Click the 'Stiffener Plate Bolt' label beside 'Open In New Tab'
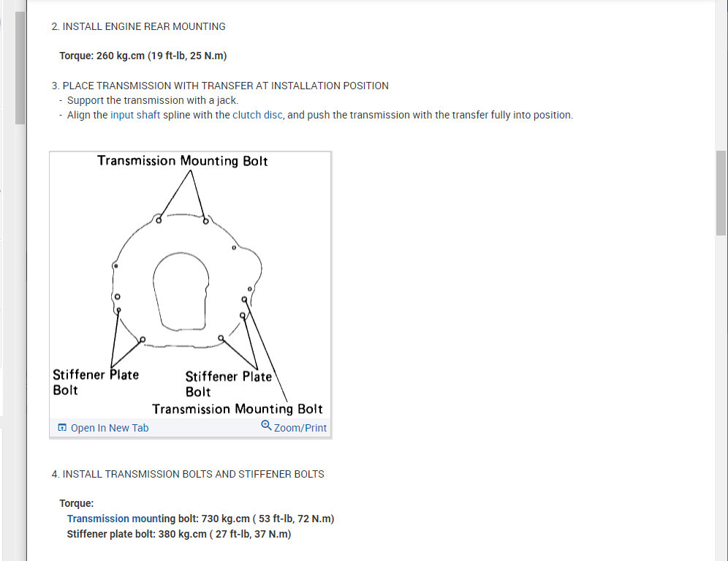The width and height of the screenshot is (728, 561). [x=96, y=382]
